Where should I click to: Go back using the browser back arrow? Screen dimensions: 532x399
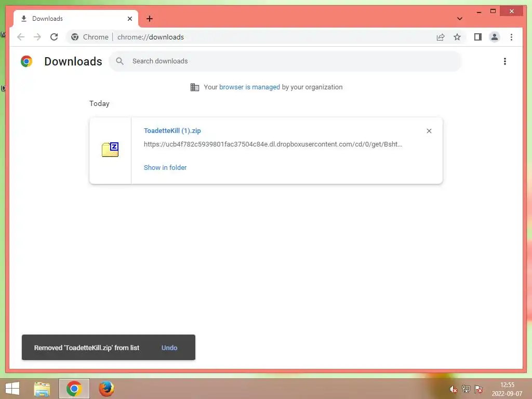point(21,37)
